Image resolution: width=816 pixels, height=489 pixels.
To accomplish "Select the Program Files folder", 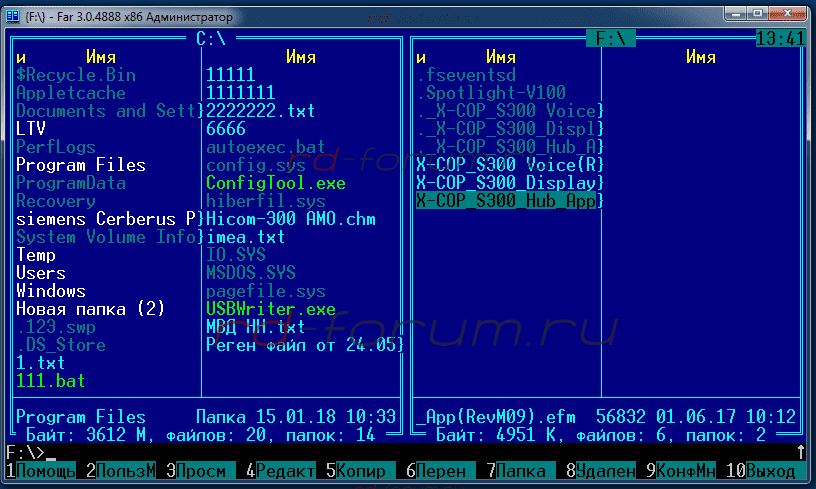I will tap(81, 165).
